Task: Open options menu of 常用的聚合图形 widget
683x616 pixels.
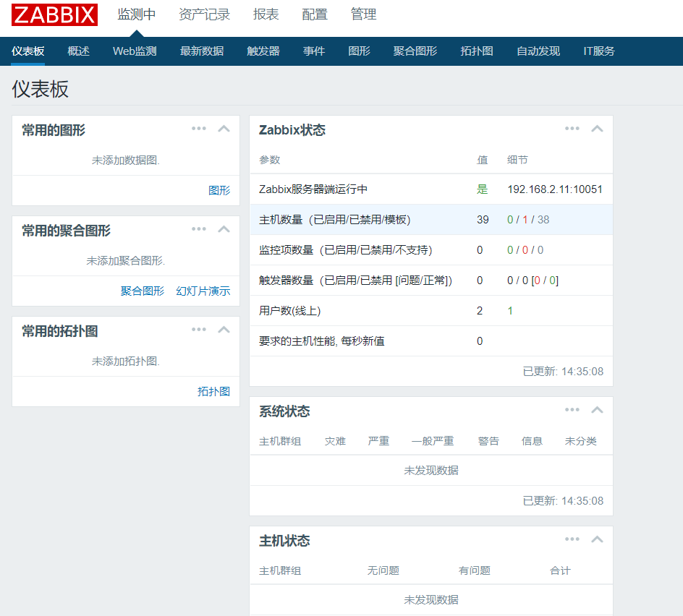Action: (199, 229)
